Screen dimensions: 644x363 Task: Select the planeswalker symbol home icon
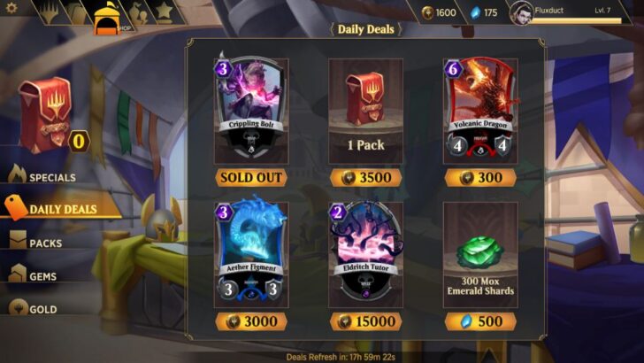(50, 12)
